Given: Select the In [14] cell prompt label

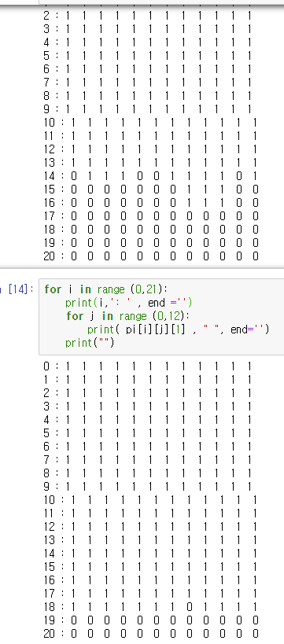Looking at the screenshot, I should 17,289.
